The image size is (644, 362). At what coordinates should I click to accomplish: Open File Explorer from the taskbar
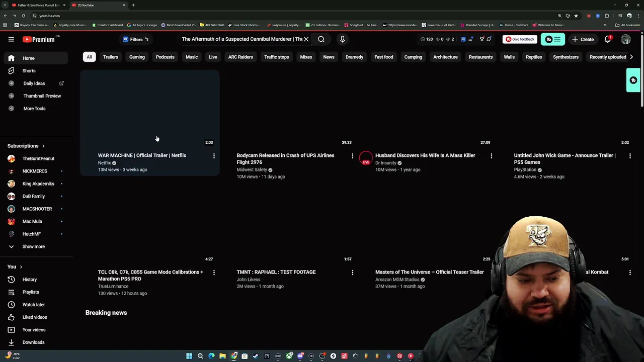pos(222,356)
